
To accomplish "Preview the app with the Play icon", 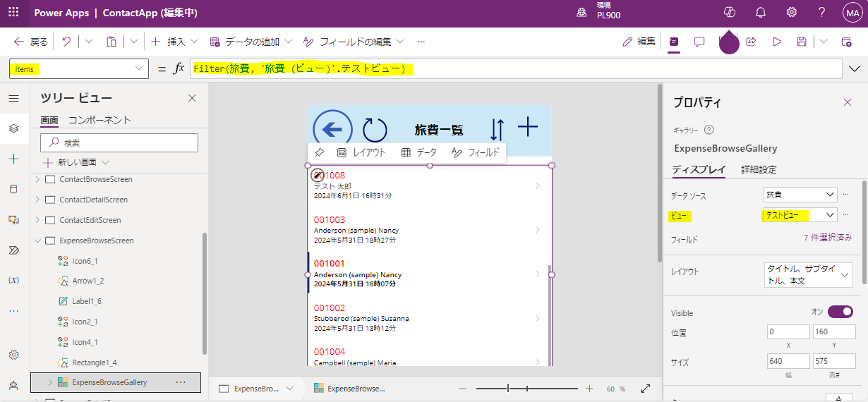I will coord(776,42).
